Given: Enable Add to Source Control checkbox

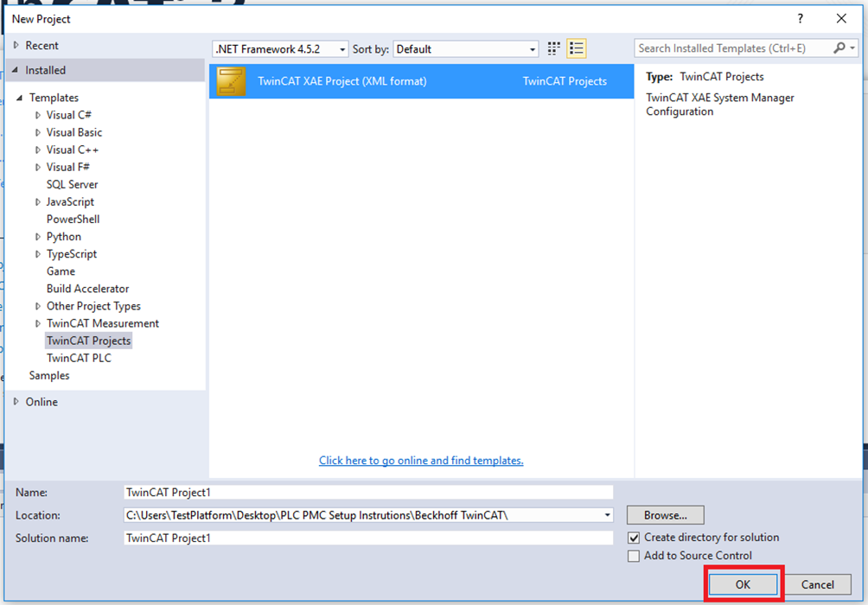Looking at the screenshot, I should [634, 556].
